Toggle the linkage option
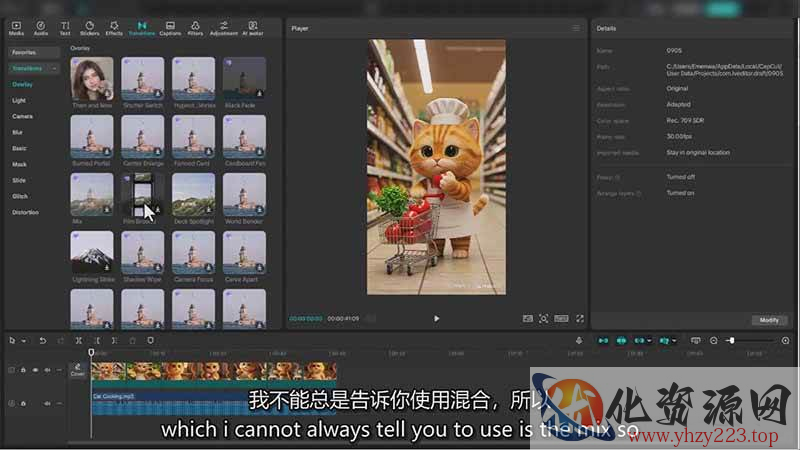Viewport: 800px width, 450px height. [639, 340]
